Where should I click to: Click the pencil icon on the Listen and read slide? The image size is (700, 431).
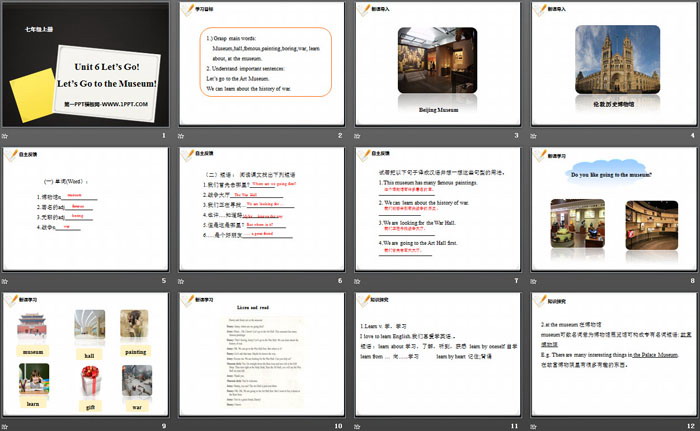tap(189, 298)
